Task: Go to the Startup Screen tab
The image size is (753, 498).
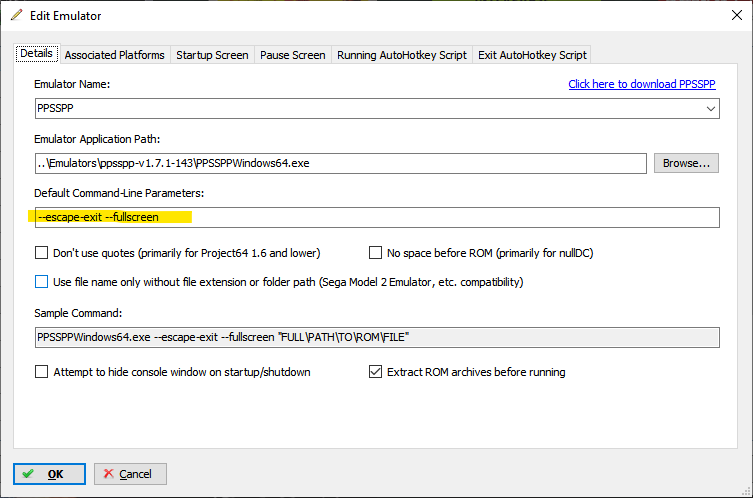Action: [212, 55]
